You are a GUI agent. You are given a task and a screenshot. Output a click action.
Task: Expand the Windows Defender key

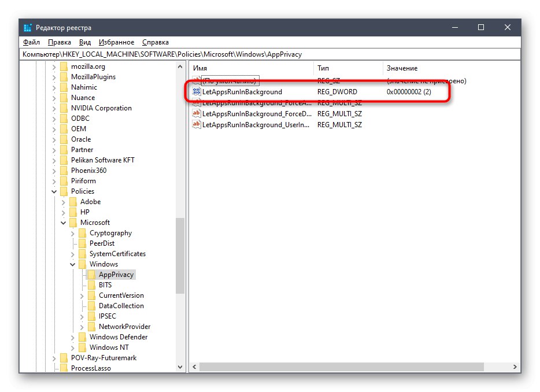pyautogui.click(x=73, y=338)
